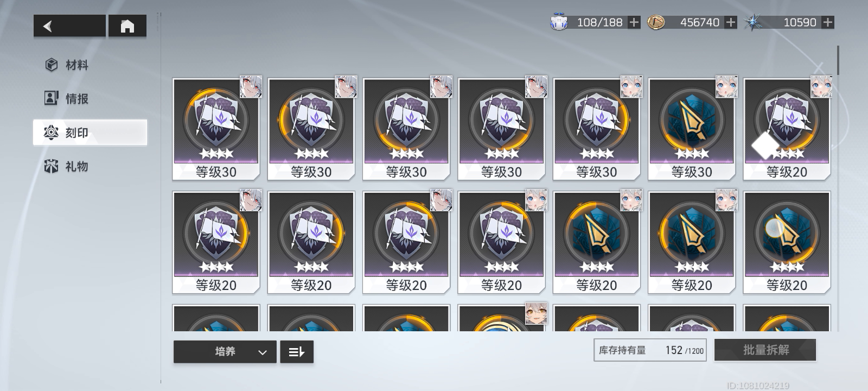Image resolution: width=868 pixels, height=391 pixels.
Task: Select the 刻印 engraving tab
Action: coord(90,133)
